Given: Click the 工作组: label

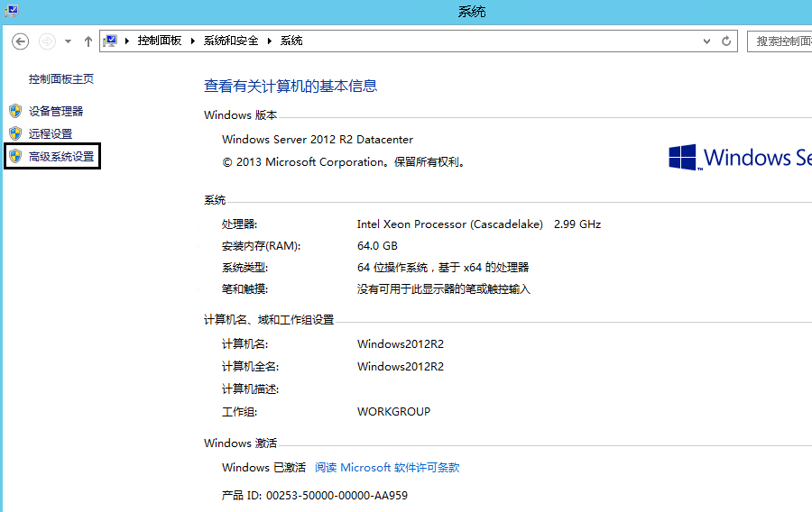Looking at the screenshot, I should coord(239,412).
